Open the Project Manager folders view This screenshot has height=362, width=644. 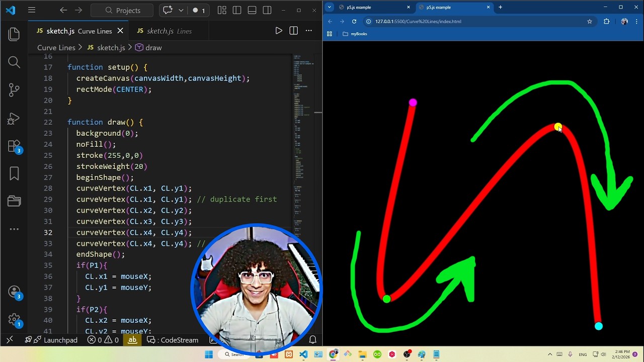tap(14, 202)
